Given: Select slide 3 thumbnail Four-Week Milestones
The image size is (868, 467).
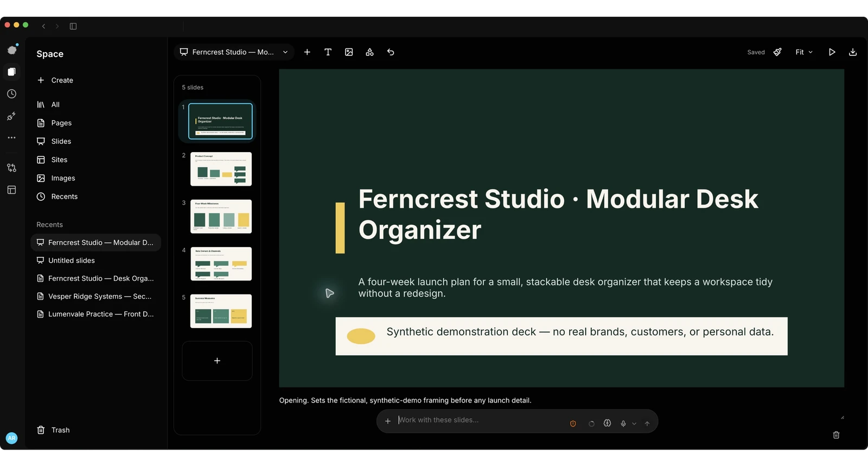Looking at the screenshot, I should [221, 216].
